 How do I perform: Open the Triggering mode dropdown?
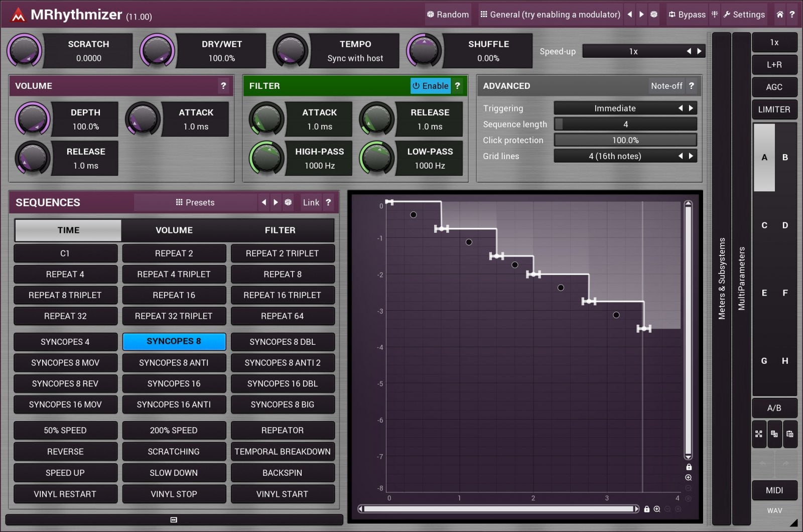[615, 108]
